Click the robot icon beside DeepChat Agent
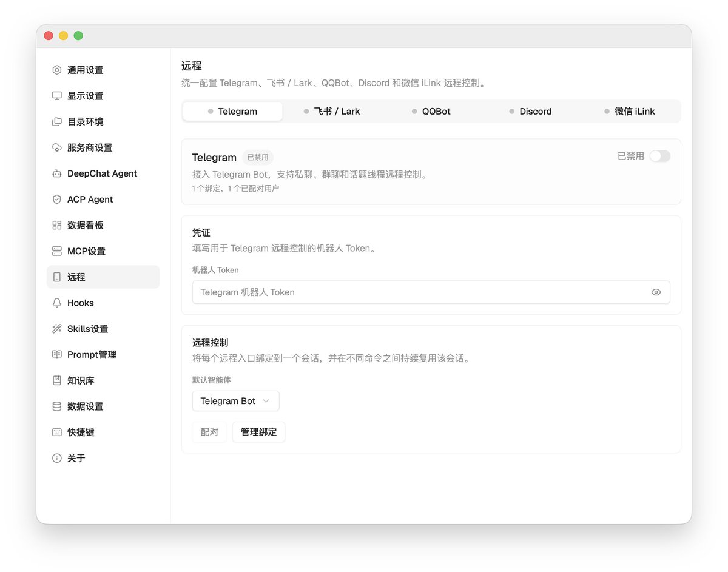Image resolution: width=728 pixels, height=572 pixels. tap(57, 173)
